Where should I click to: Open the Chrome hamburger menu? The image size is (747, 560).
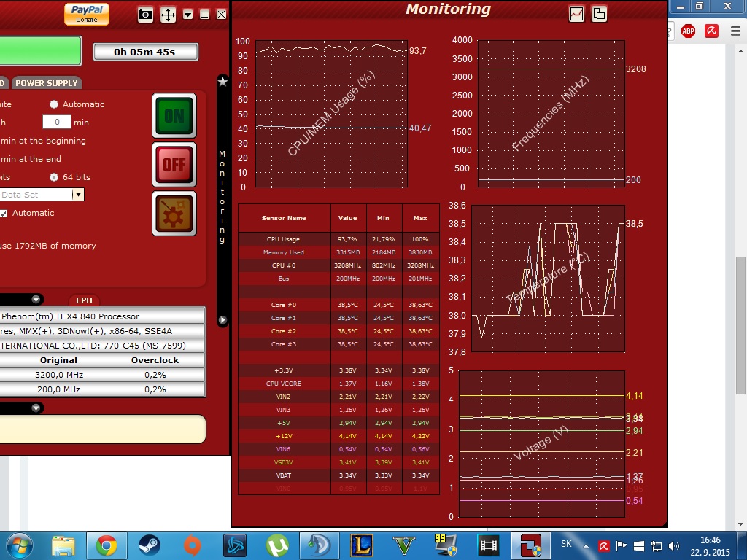pos(735,31)
